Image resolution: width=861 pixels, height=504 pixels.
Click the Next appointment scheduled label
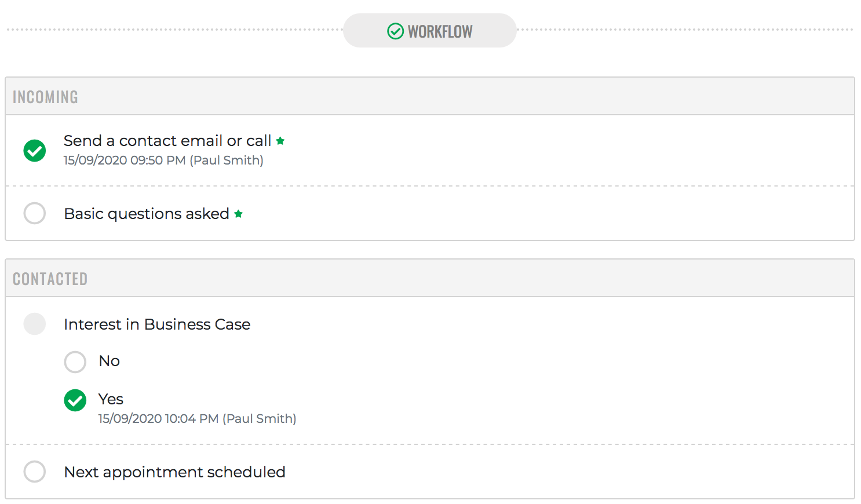(x=174, y=472)
